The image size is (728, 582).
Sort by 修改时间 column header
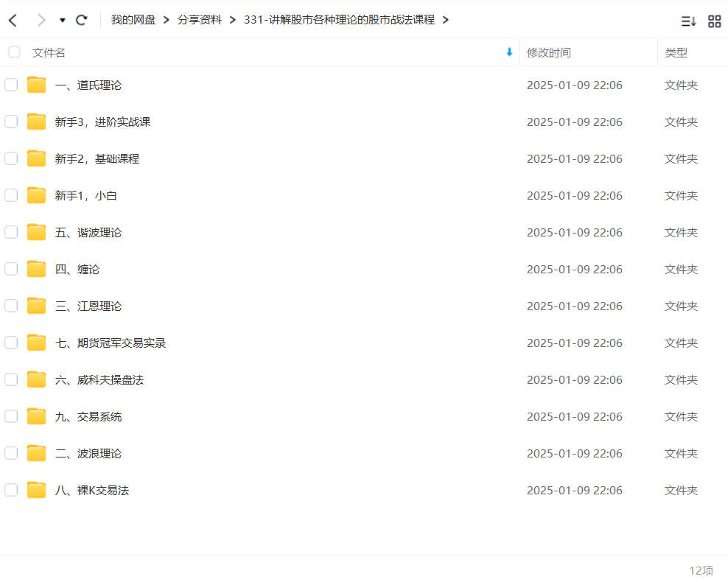549,52
